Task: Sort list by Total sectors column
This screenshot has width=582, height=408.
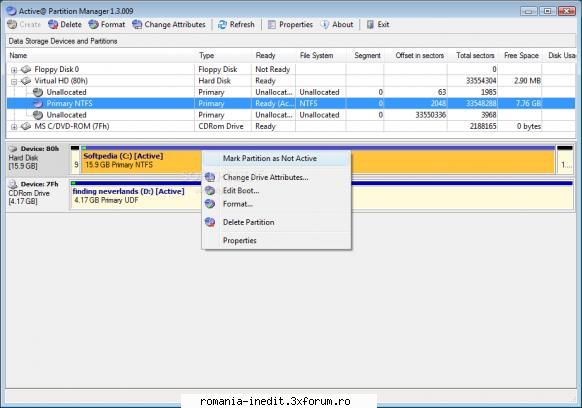Action: [x=475, y=56]
